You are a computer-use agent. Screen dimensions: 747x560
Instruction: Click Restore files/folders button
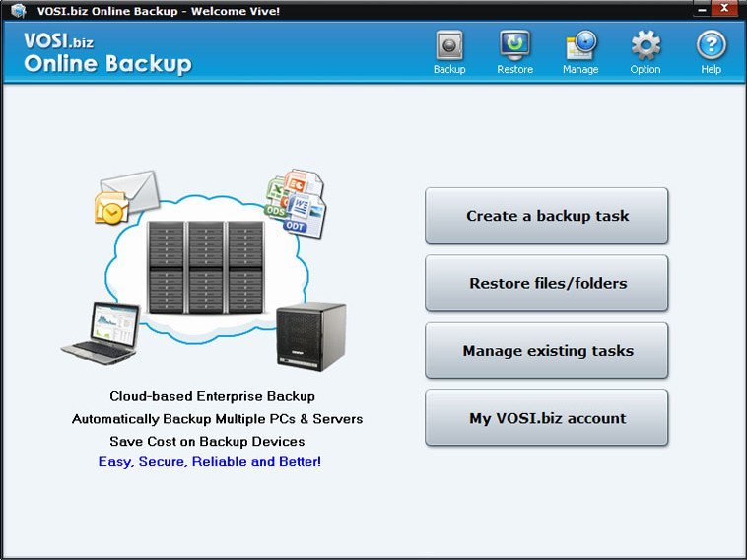pyautogui.click(x=547, y=283)
